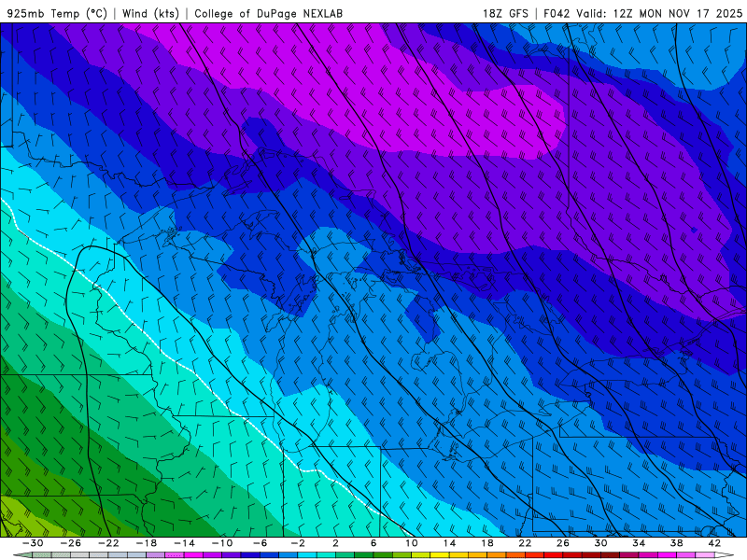Click the right arrow end of the colorbar
Viewport: 747px width, 560px height.
(725, 555)
